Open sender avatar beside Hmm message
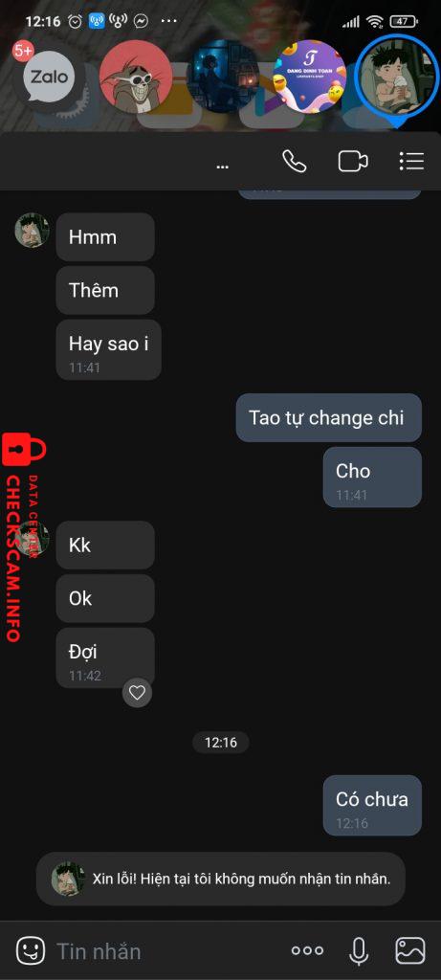This screenshot has width=441, height=980. (x=32, y=230)
